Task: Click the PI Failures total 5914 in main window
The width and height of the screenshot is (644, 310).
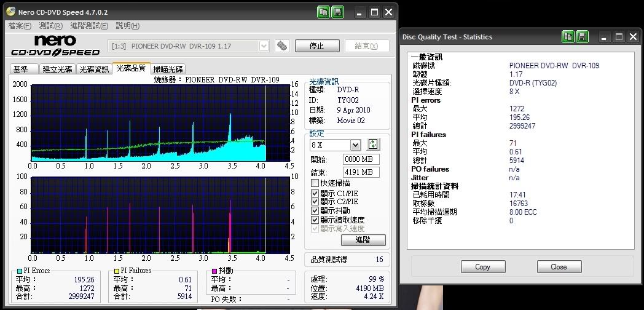Action: pyautogui.click(x=184, y=296)
